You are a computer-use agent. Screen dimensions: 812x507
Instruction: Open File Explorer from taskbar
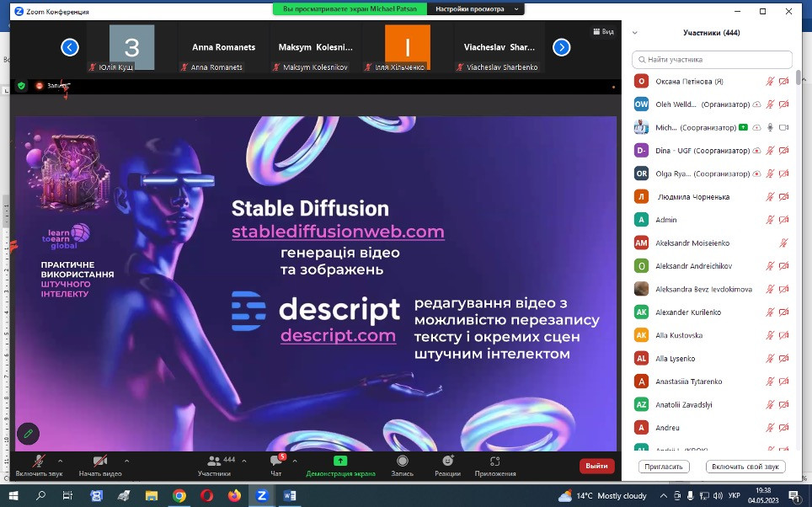(x=152, y=495)
